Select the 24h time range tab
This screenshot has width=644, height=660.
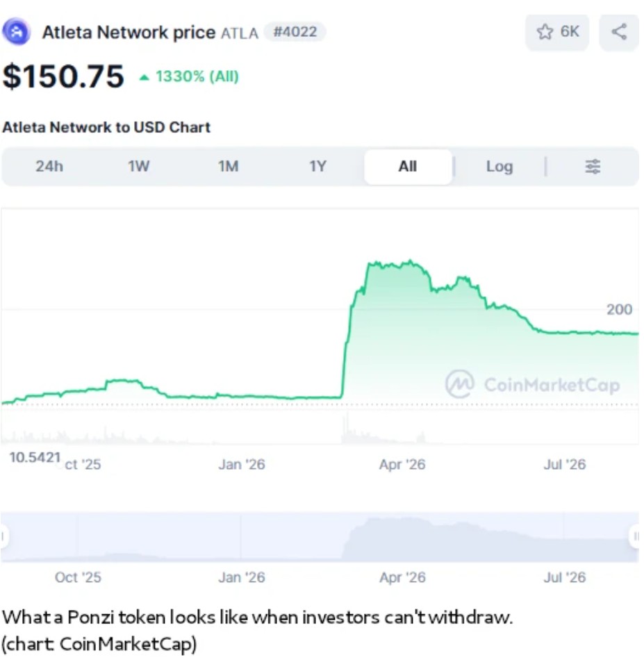pyautogui.click(x=49, y=166)
